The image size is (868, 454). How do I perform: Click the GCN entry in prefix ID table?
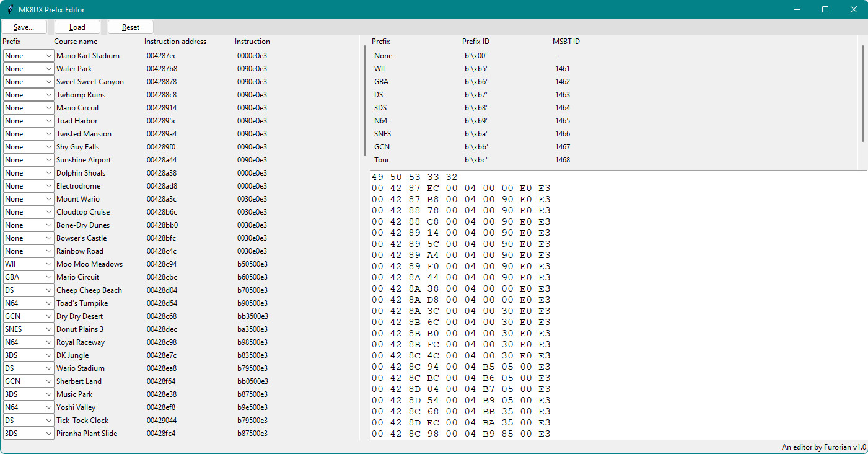382,147
